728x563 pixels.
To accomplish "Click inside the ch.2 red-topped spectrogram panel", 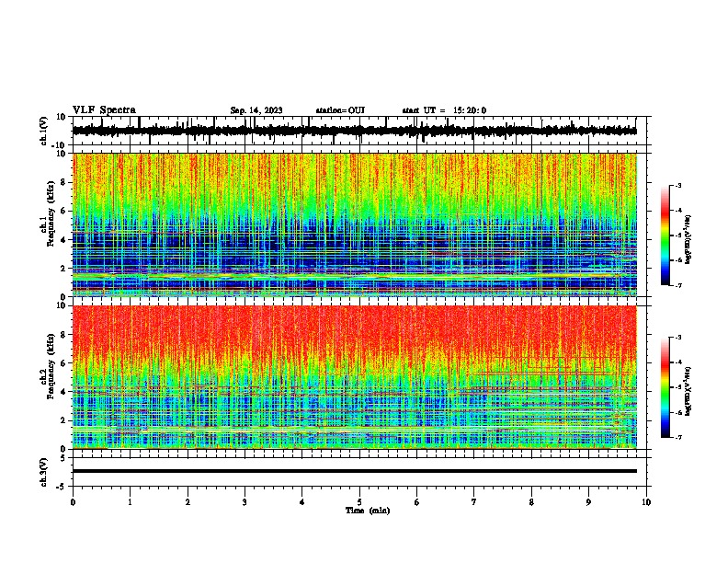I will tap(354, 377).
